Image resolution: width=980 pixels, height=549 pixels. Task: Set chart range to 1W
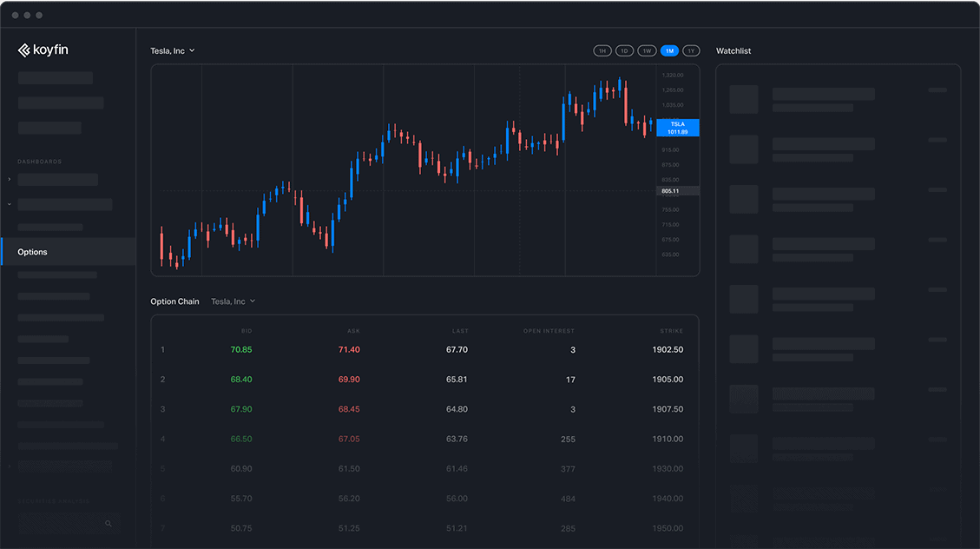(x=647, y=51)
